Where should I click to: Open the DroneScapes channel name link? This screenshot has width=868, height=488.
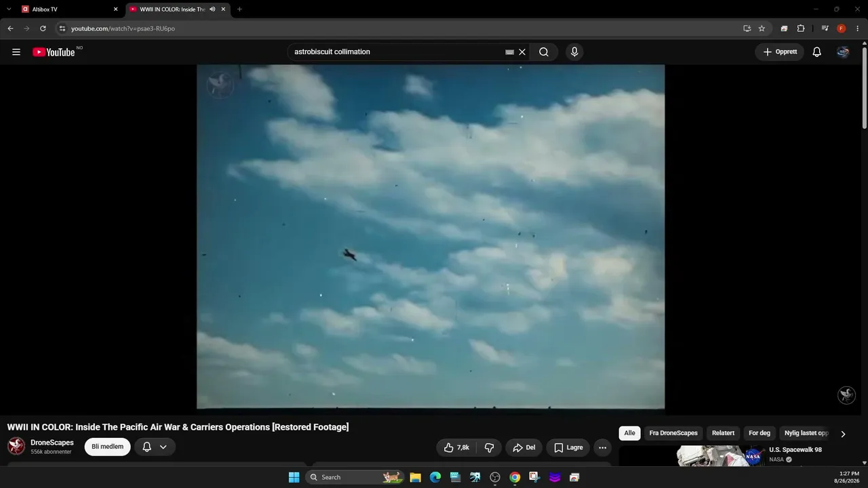pos(52,443)
